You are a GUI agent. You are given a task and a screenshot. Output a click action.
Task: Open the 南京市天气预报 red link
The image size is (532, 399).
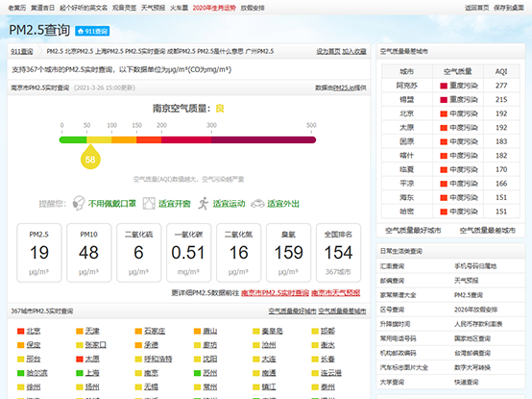pos(335,293)
